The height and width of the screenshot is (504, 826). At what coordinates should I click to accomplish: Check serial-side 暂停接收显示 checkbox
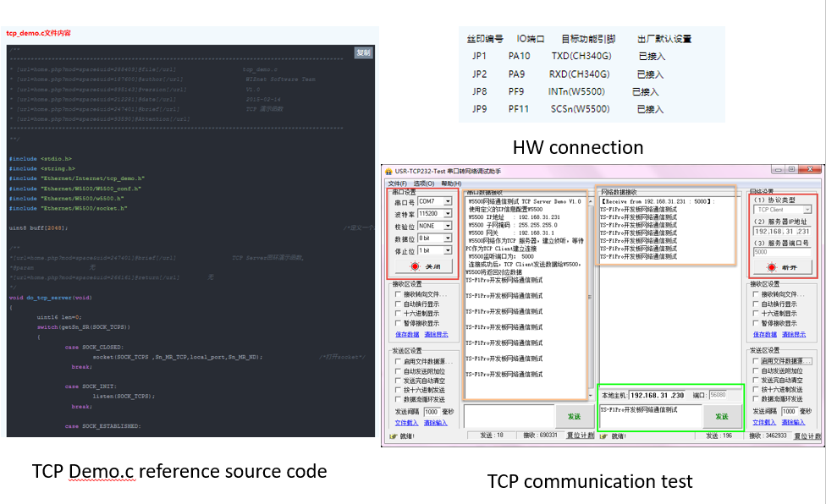point(399,323)
